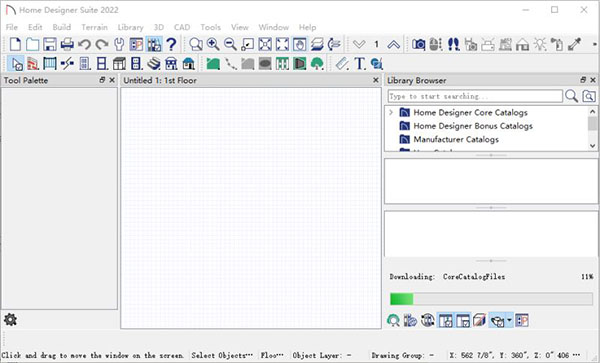Go up one floor with up chevron

393,44
